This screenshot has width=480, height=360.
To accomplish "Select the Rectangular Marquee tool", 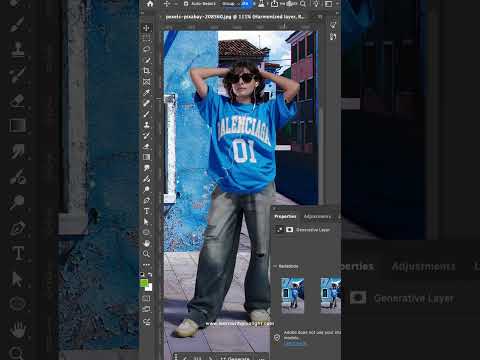I will [x=146, y=39].
